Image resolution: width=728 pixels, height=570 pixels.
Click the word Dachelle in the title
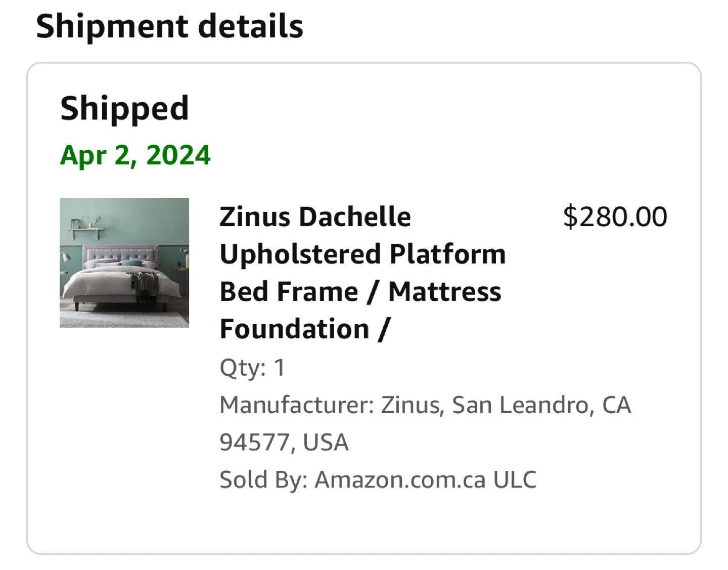pos(354,217)
